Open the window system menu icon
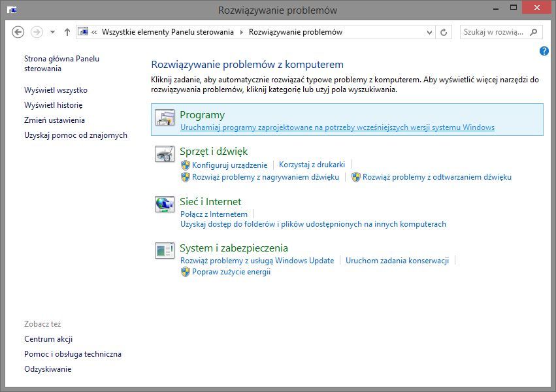 click(x=12, y=10)
